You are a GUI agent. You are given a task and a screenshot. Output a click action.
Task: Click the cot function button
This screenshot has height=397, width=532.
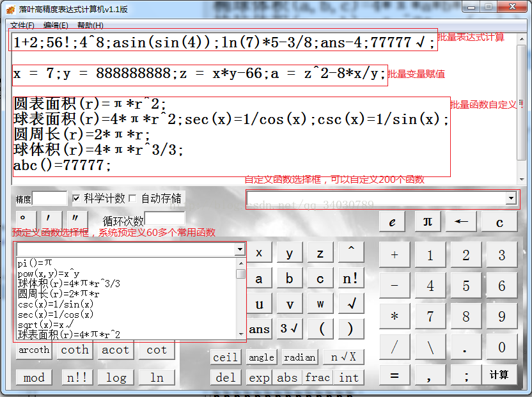[157, 350]
